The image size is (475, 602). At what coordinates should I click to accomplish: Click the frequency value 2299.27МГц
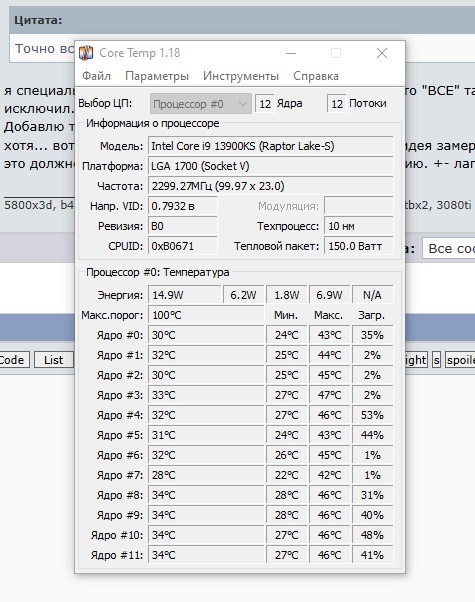tap(270, 186)
